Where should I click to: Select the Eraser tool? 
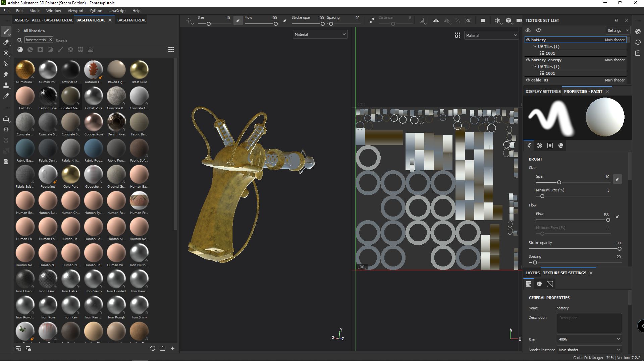(6, 42)
